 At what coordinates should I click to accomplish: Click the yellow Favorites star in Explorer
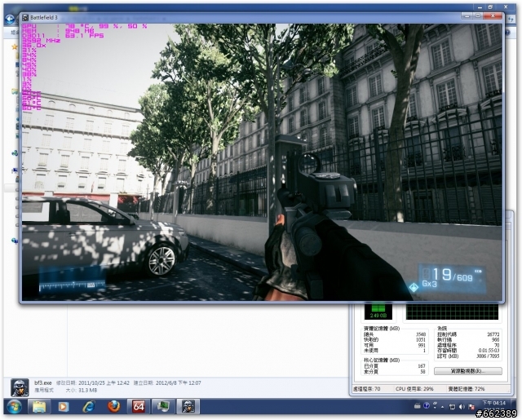(x=15, y=47)
